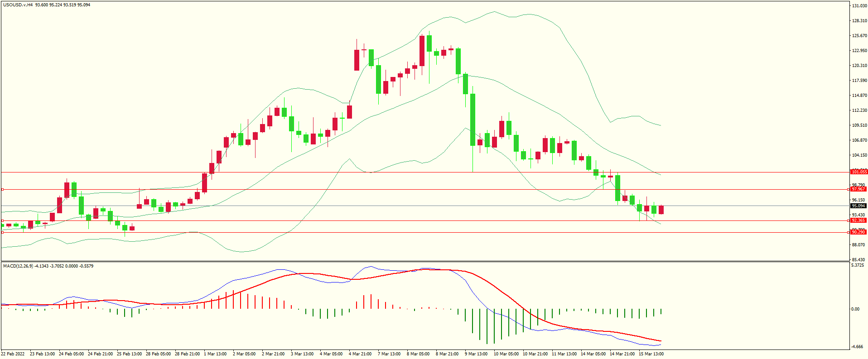This screenshot has width=868, height=359.
Task: Click the 112.230 price axis label
Action: coord(859,110)
